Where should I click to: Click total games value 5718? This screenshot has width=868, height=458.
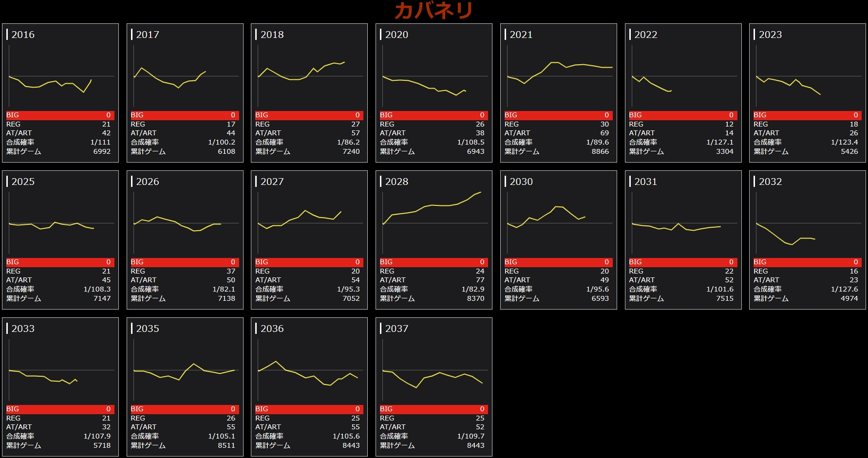click(x=102, y=445)
